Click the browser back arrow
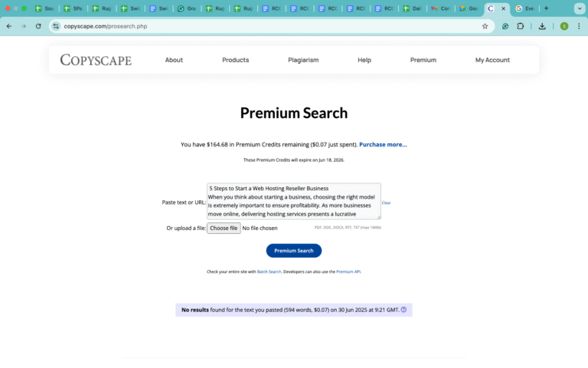588x368 pixels. [9, 26]
